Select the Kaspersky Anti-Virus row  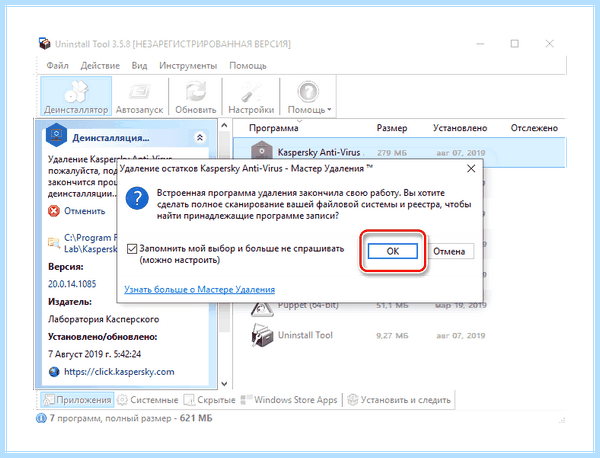click(399, 152)
